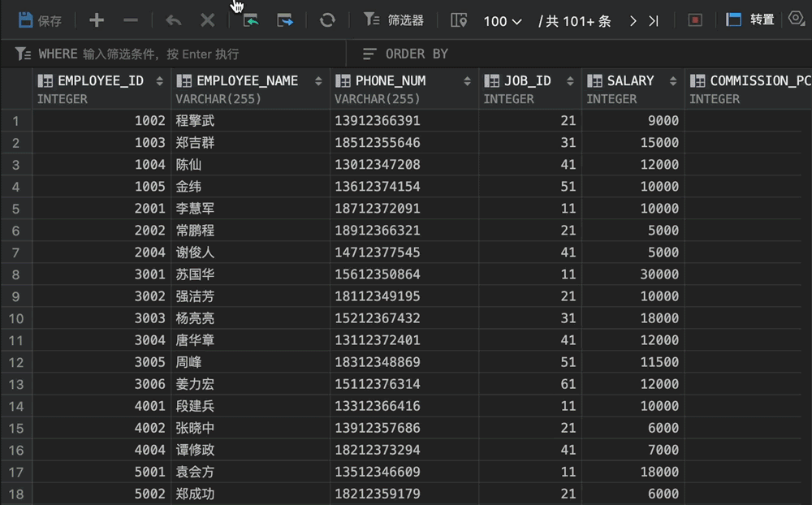Screen dimensions: 812x505
Task: Open the 100 rows page size dropdown
Action: coord(502,21)
